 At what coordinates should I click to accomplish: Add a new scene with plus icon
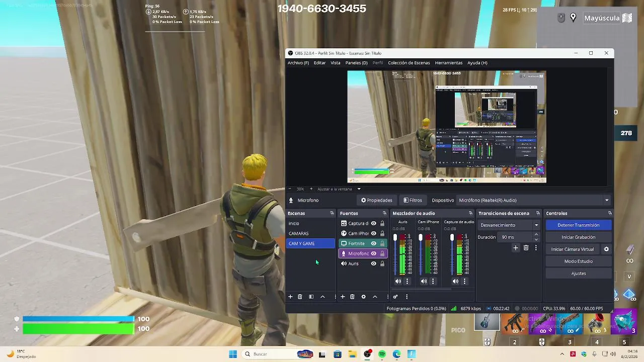(290, 297)
